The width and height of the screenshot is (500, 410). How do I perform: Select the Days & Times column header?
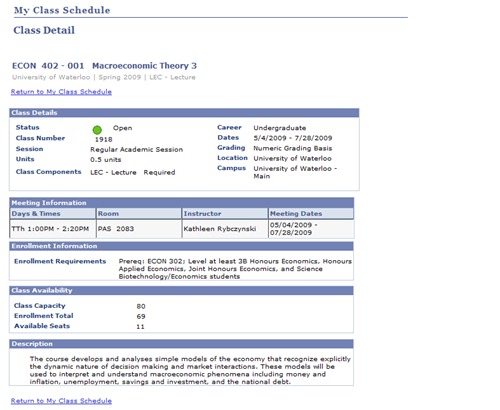[x=53, y=214]
